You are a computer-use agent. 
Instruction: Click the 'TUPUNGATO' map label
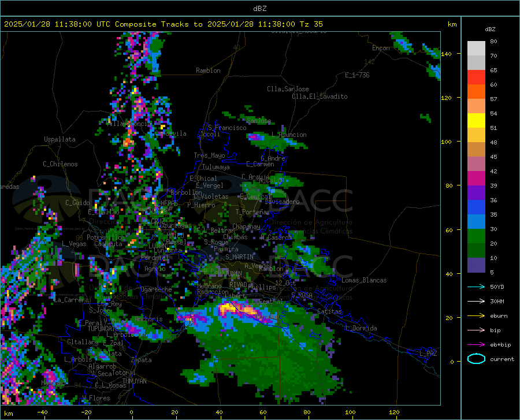103,329
